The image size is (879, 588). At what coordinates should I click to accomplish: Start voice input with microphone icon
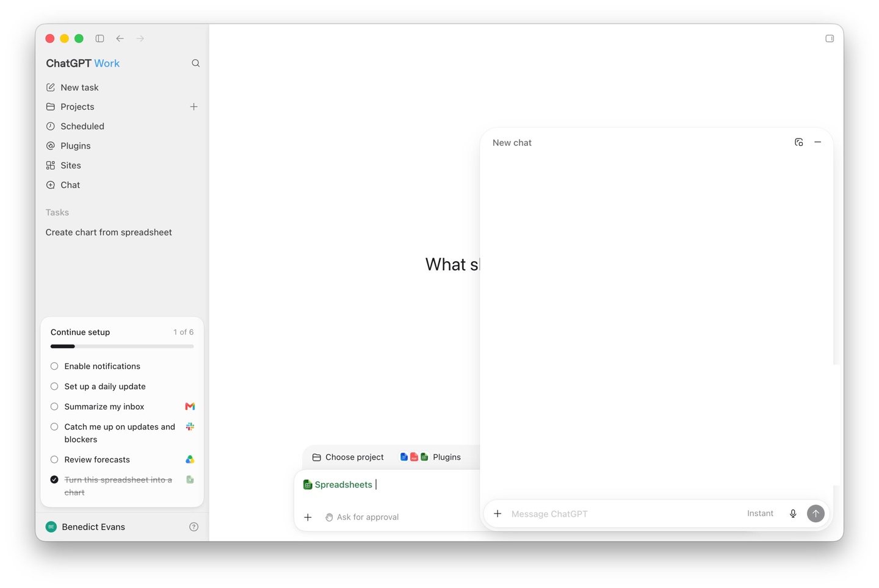[793, 514]
